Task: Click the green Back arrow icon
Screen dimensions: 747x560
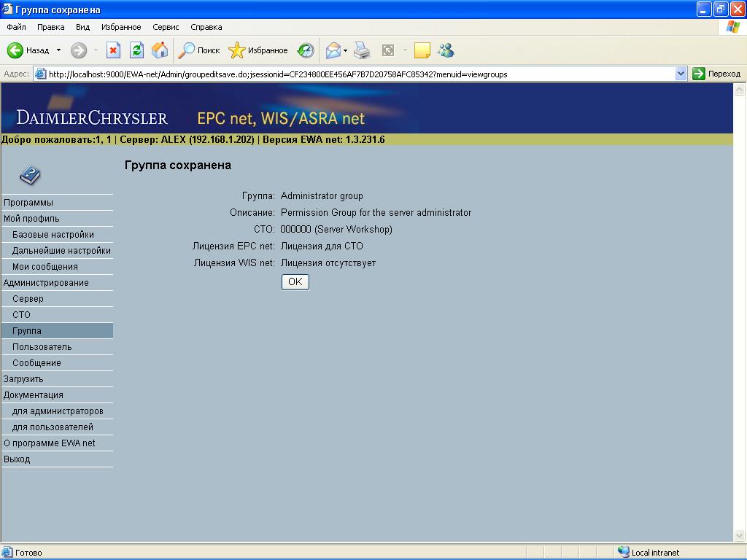Action: click(15, 50)
